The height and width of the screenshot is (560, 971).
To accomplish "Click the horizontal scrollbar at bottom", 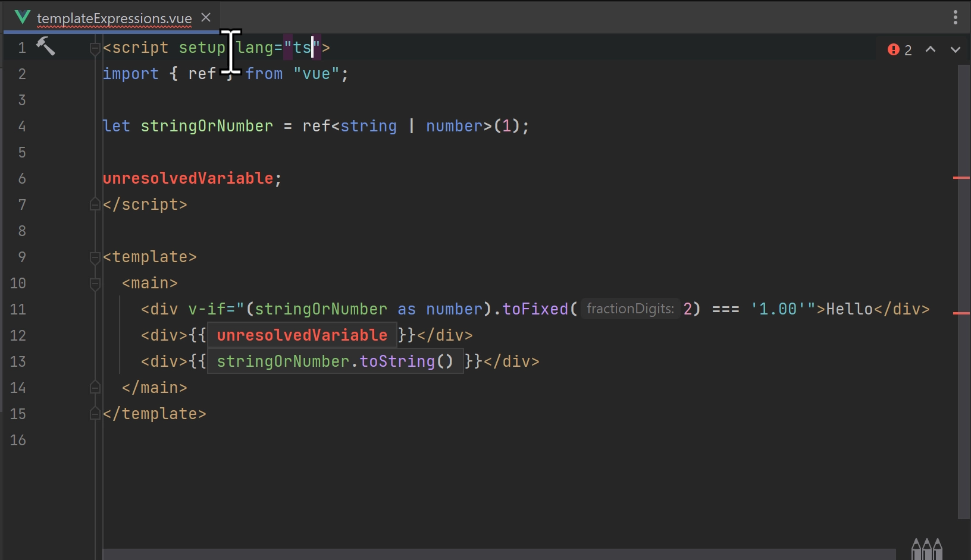I will (x=499, y=554).
